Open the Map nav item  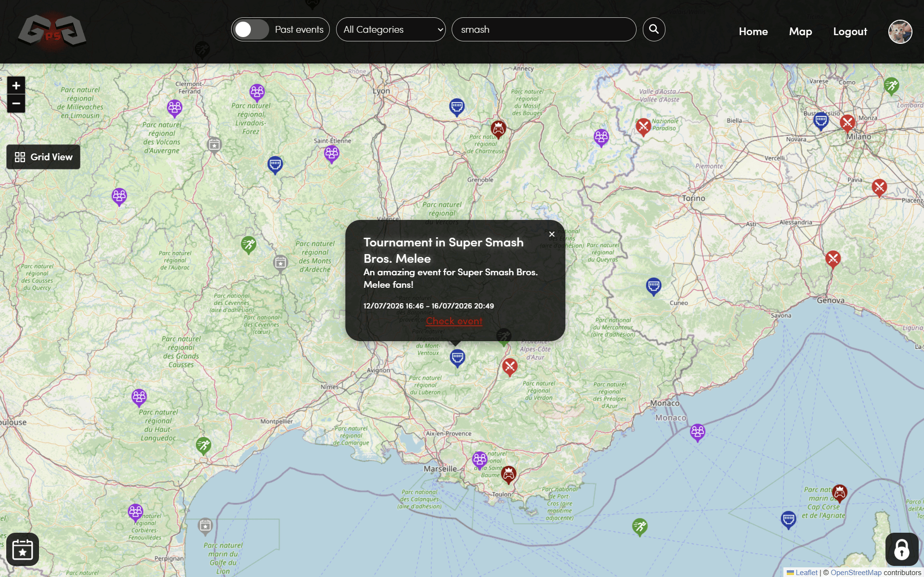coord(800,32)
